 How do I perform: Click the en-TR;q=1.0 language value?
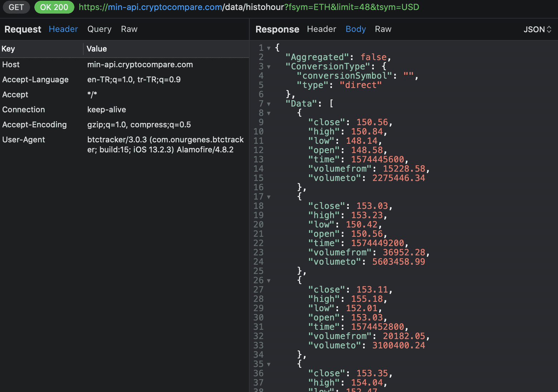[134, 79]
